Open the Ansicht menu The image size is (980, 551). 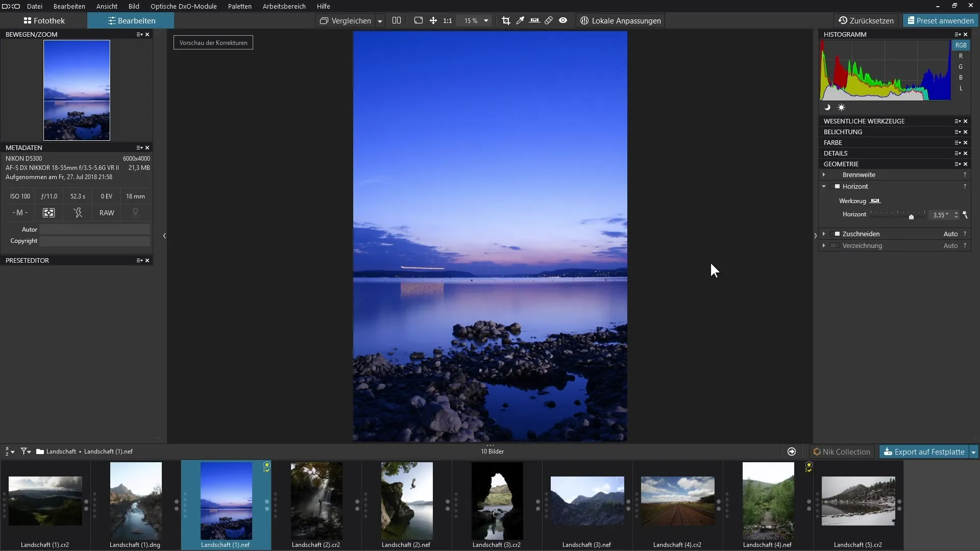coord(107,6)
